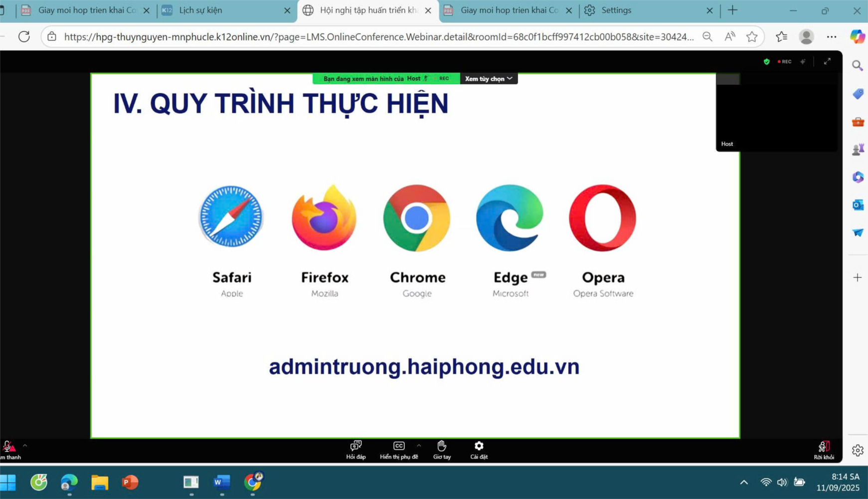The image size is (868, 499).
Task: Add this page to favorites star
Action: tap(752, 36)
